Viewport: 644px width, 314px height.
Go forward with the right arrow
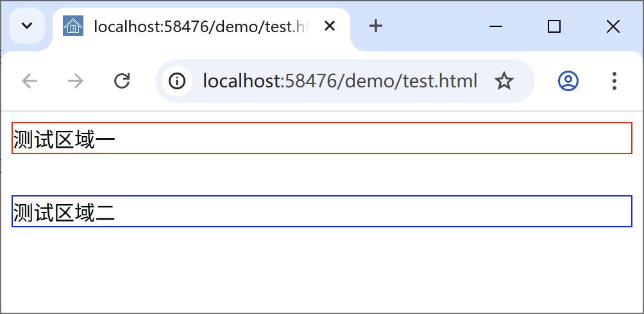[76, 81]
